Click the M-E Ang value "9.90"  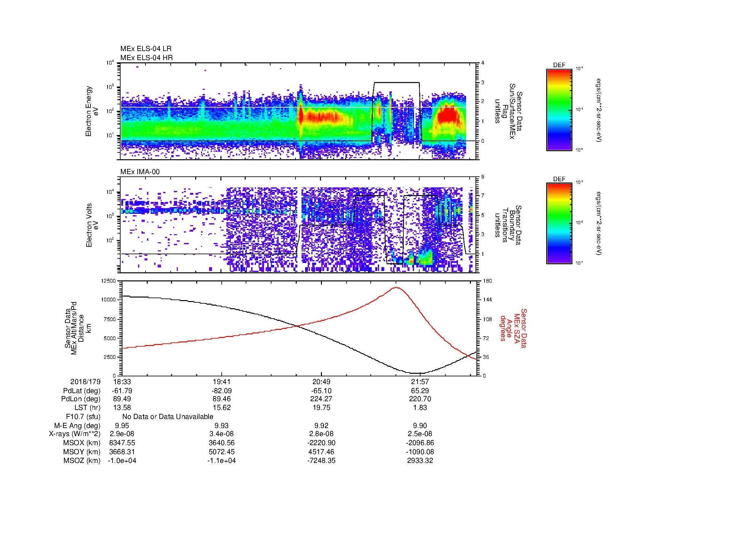pyautogui.click(x=420, y=426)
